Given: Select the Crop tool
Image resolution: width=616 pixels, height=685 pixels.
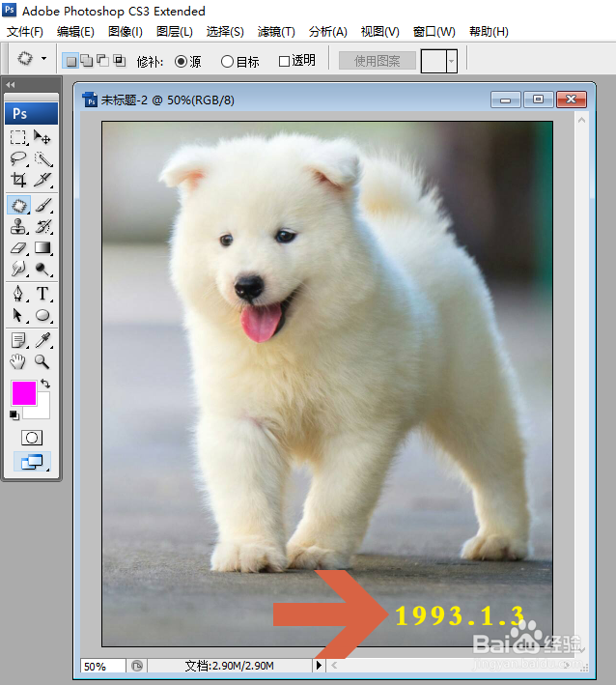Looking at the screenshot, I should pyautogui.click(x=18, y=180).
